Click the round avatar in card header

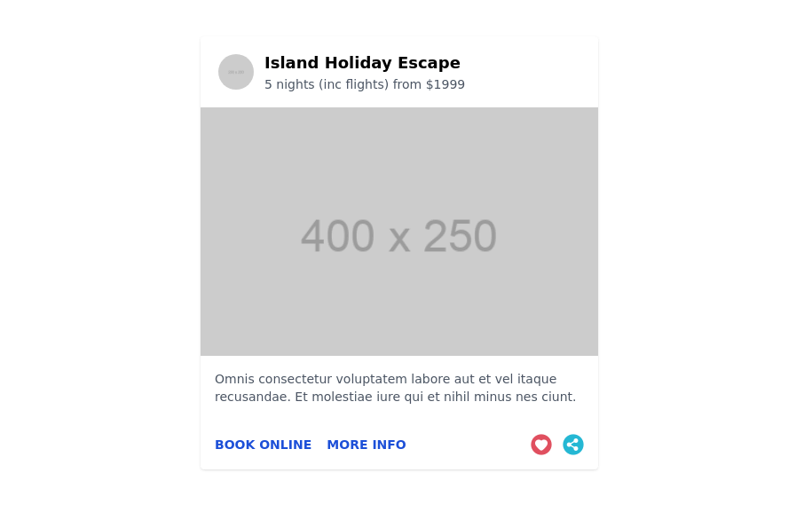coord(236,72)
